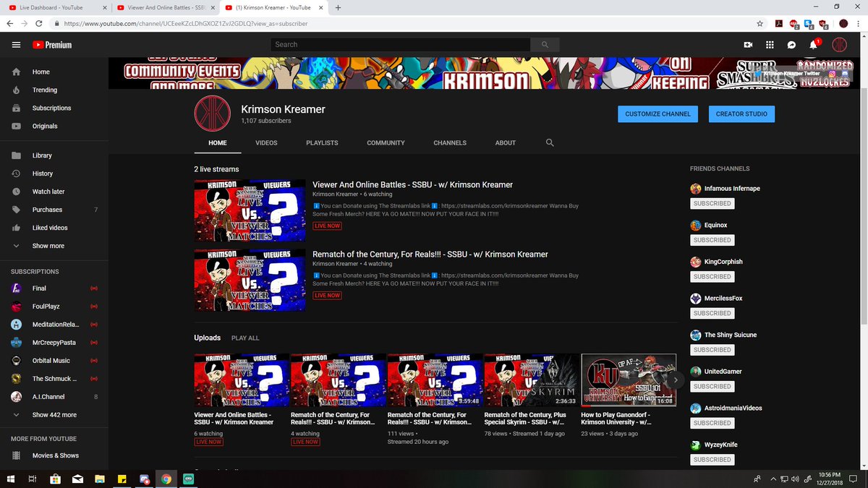This screenshot has width=868, height=488.
Task: Open the Windows Start menu
Action: point(10,479)
